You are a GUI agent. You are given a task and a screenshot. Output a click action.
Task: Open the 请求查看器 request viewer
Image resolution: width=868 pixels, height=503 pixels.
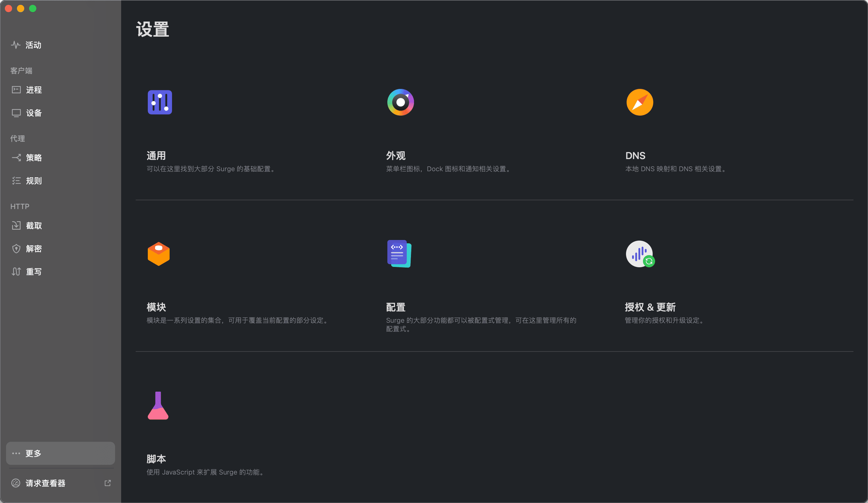46,483
